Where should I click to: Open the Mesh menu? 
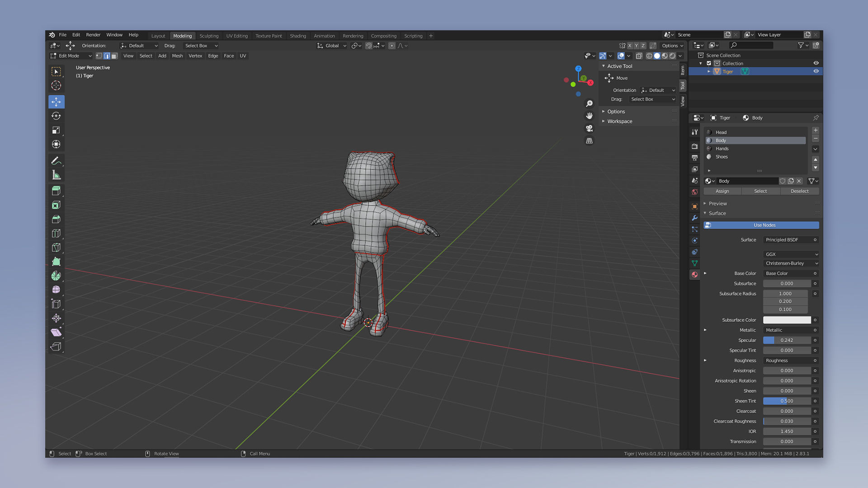click(177, 56)
